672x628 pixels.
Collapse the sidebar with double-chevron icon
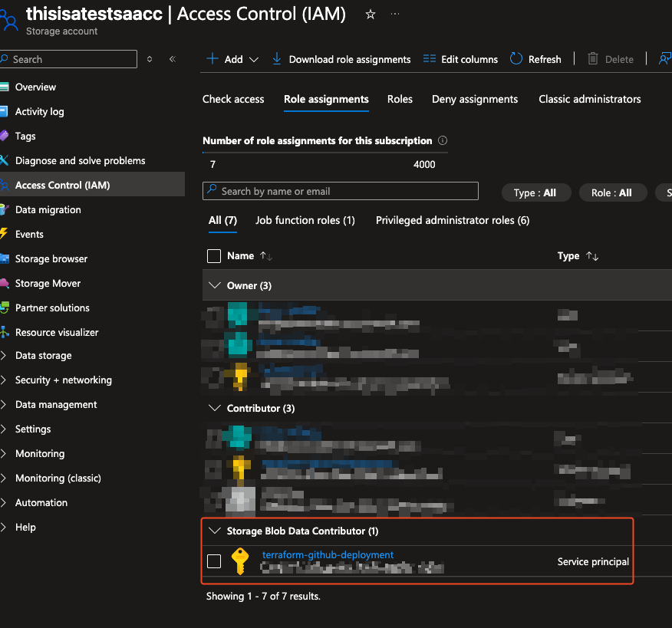[173, 59]
